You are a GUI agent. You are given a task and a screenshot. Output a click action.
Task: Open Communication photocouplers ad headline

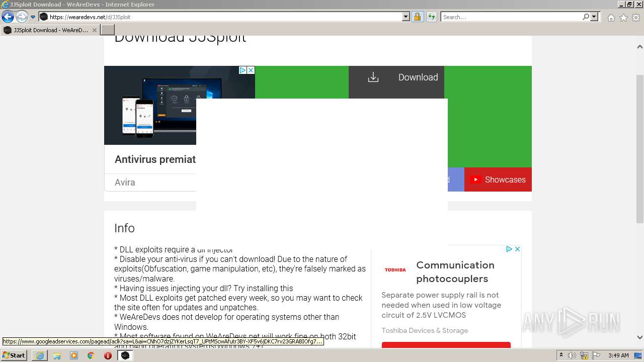455,271
